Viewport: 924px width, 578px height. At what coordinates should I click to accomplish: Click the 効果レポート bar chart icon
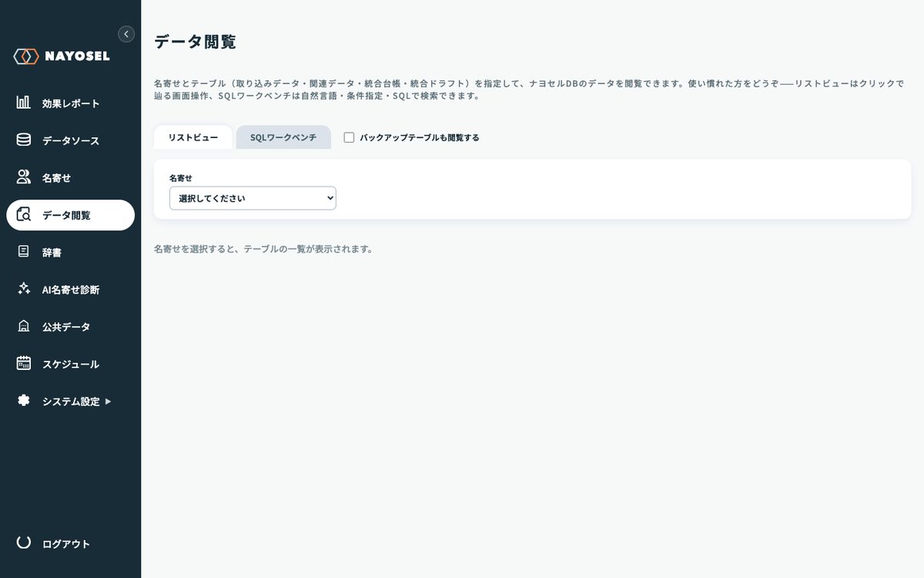click(x=24, y=102)
